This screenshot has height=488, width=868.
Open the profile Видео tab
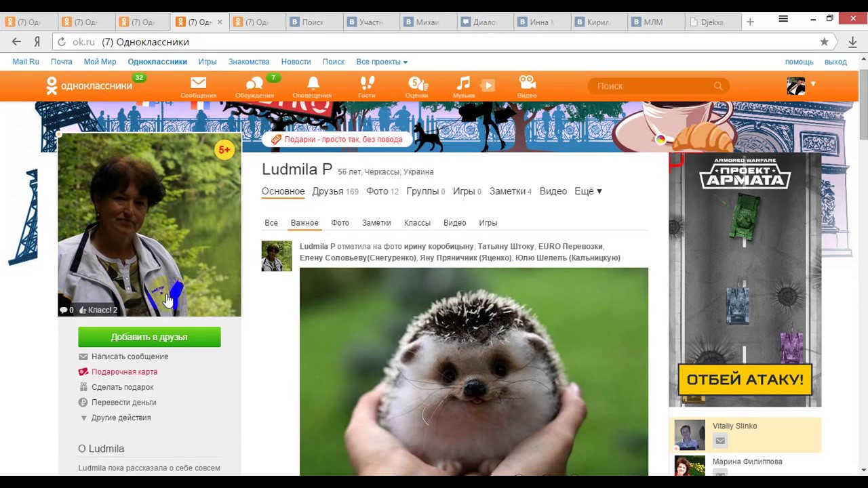pyautogui.click(x=553, y=191)
